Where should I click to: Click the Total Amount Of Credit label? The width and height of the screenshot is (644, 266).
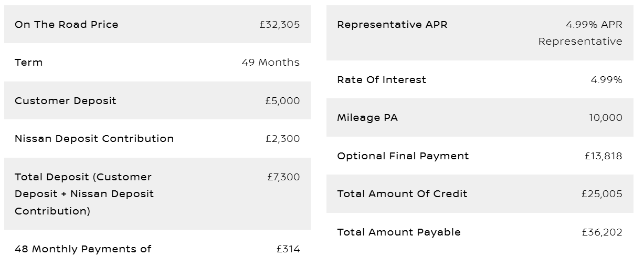click(402, 193)
